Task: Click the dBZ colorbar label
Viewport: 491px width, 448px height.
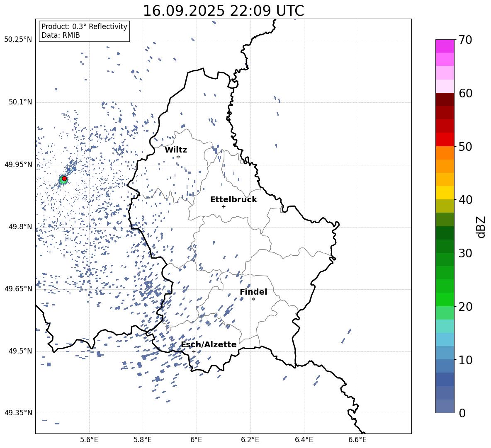Action: (x=481, y=227)
